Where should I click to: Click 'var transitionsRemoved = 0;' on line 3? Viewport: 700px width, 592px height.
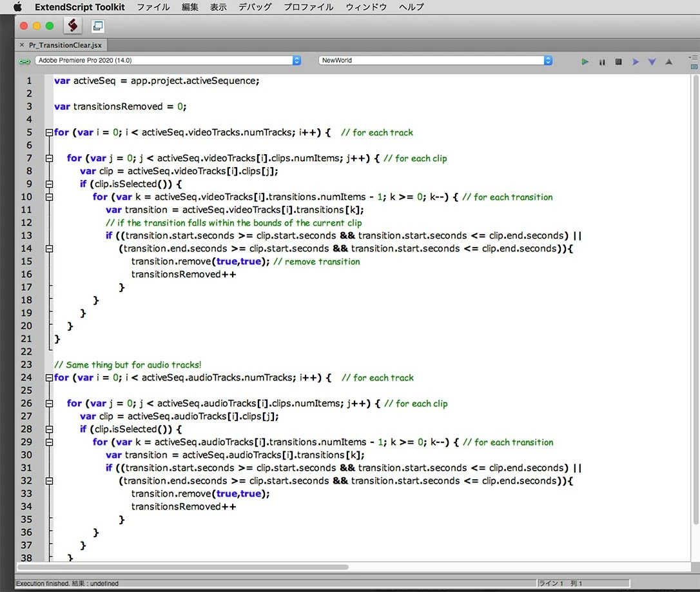121,107
